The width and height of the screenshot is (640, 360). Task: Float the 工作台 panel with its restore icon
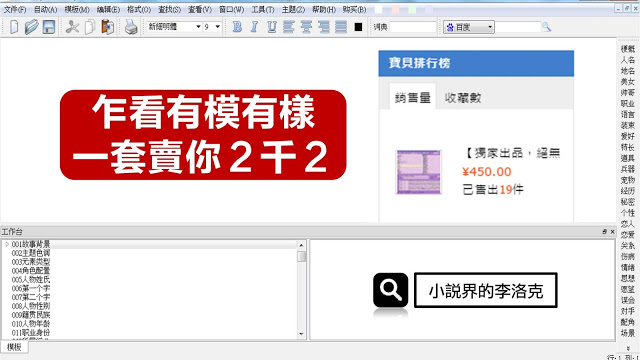tap(604, 231)
